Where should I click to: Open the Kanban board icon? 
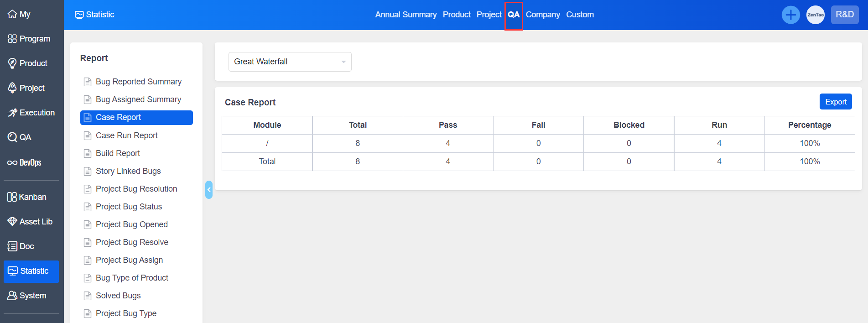[x=12, y=197]
